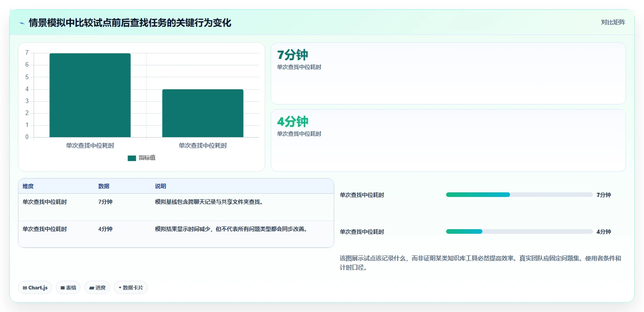Click the description 模拟结果显示时间减少 in the table

231,229
